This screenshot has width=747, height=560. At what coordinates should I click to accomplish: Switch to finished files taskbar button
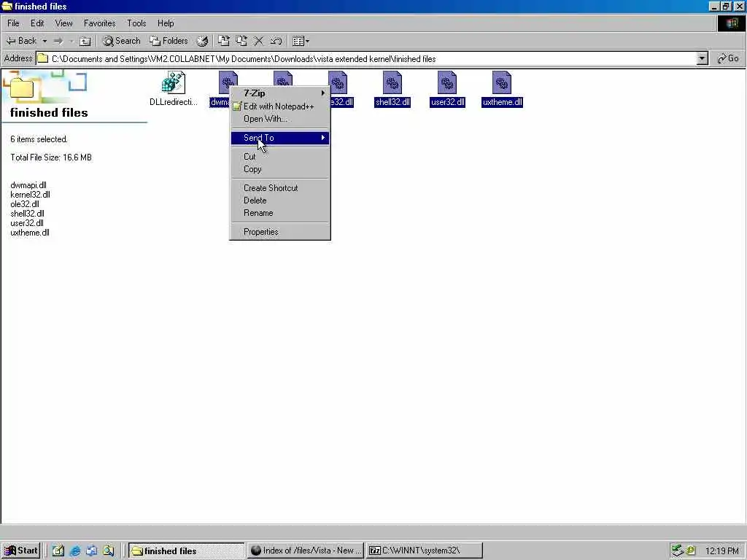tap(186, 551)
